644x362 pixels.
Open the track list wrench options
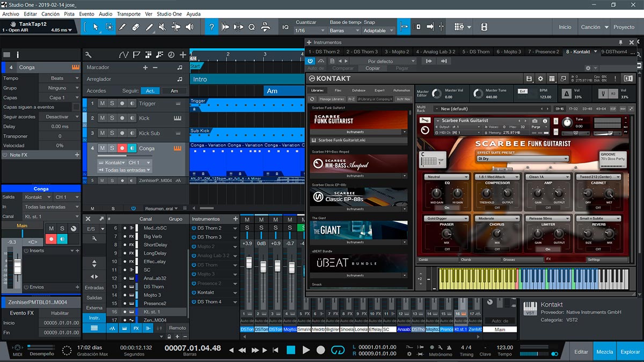coord(89,55)
